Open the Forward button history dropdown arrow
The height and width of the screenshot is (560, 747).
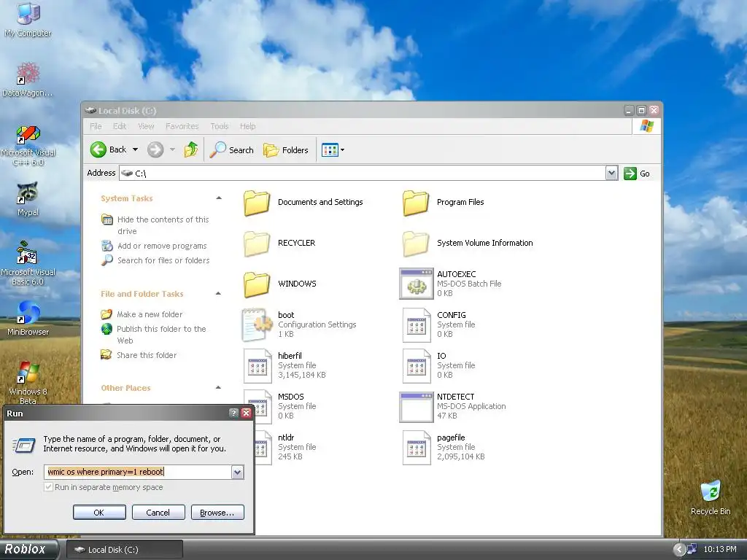[x=172, y=149]
